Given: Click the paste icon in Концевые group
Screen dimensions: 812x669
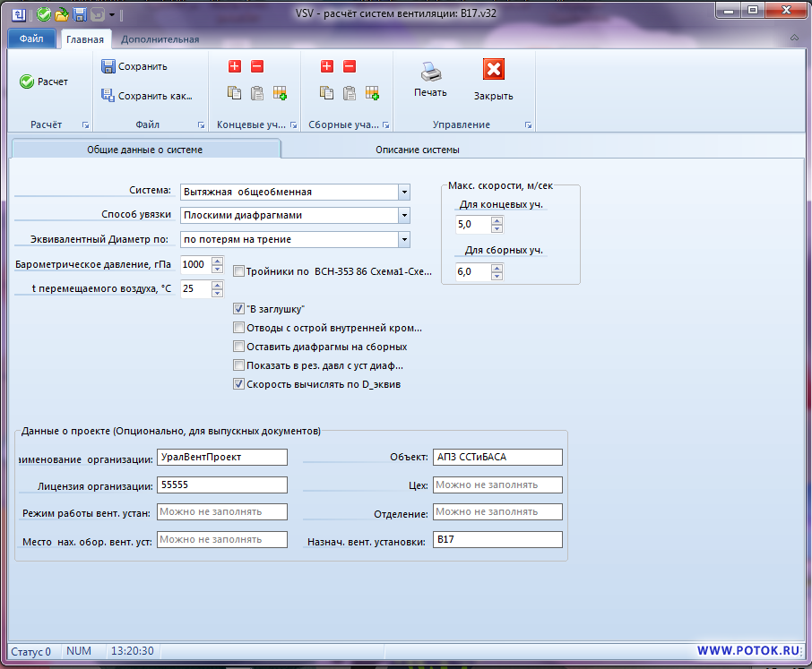Looking at the screenshot, I should tap(257, 93).
